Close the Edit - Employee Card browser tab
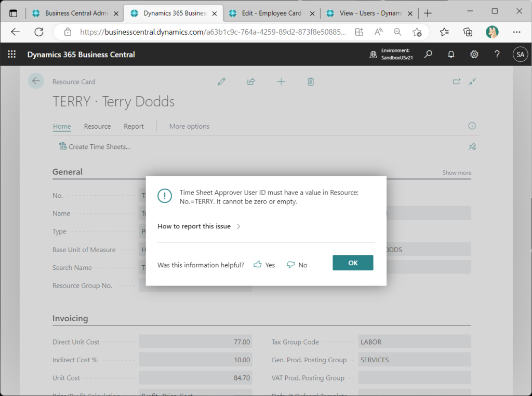 (x=312, y=13)
